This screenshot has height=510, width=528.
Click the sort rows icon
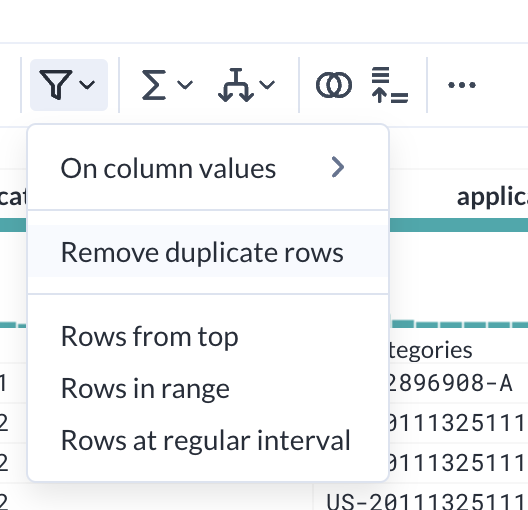[x=390, y=85]
